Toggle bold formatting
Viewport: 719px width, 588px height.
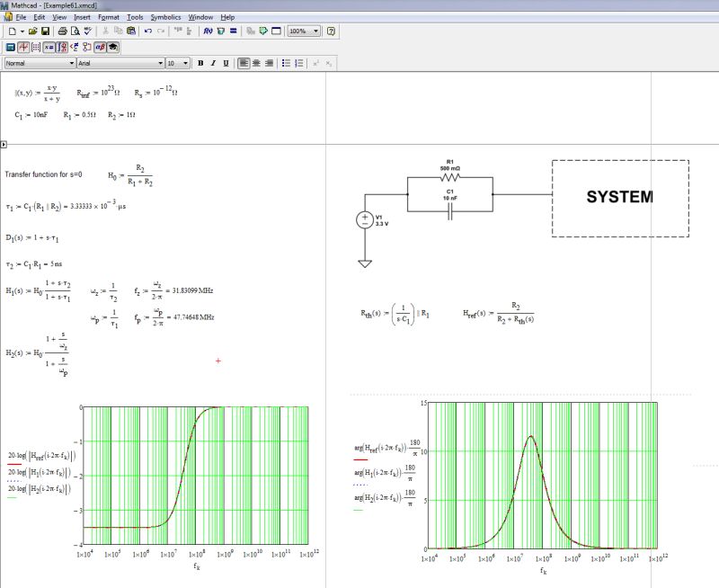(x=200, y=64)
